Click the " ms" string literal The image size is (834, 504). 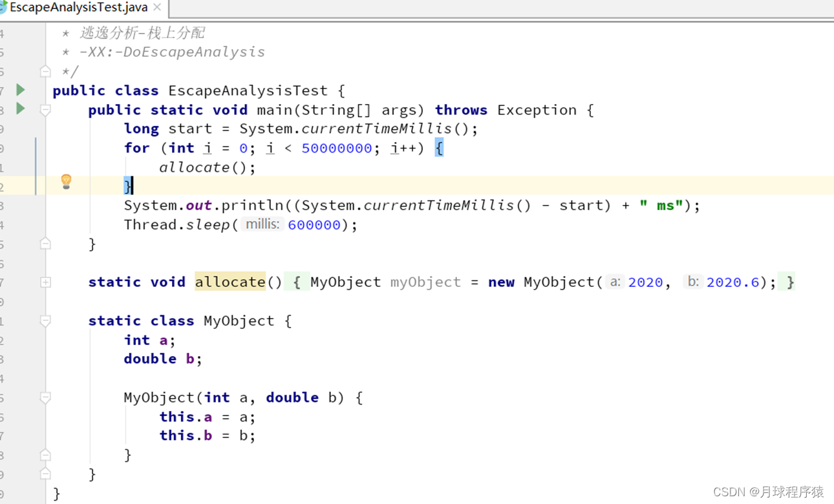[x=661, y=205]
